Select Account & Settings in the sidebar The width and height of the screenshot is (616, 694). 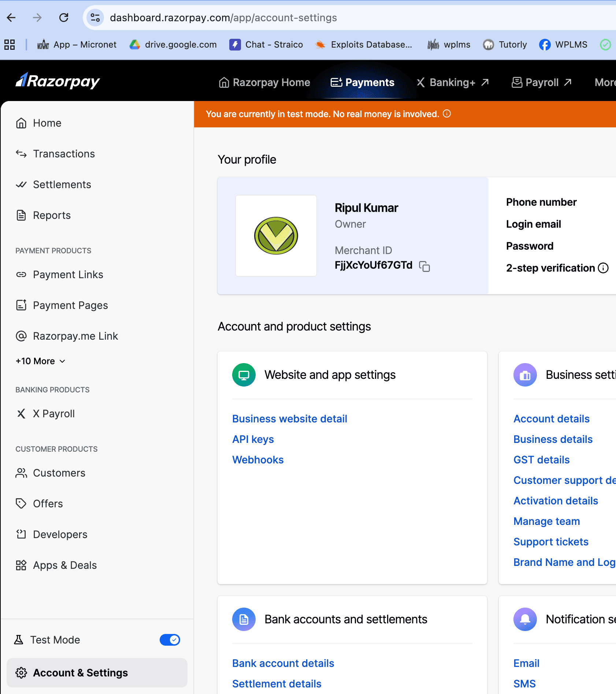coord(97,673)
